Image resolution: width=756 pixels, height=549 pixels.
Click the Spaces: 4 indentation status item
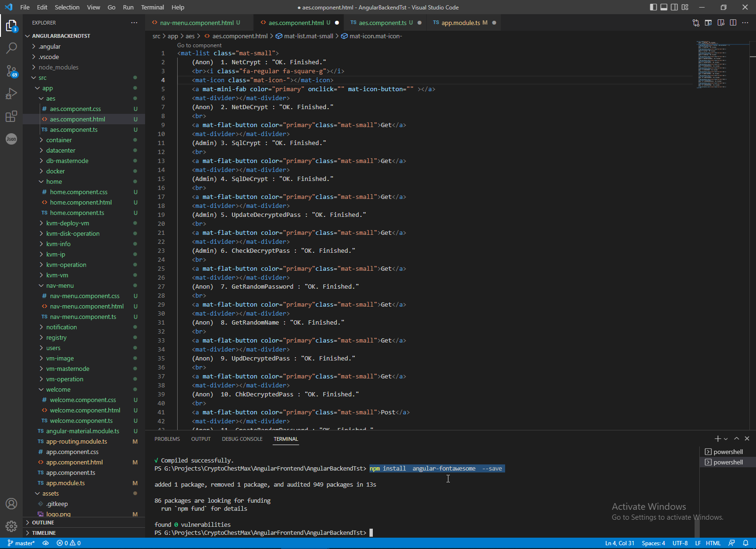point(653,543)
